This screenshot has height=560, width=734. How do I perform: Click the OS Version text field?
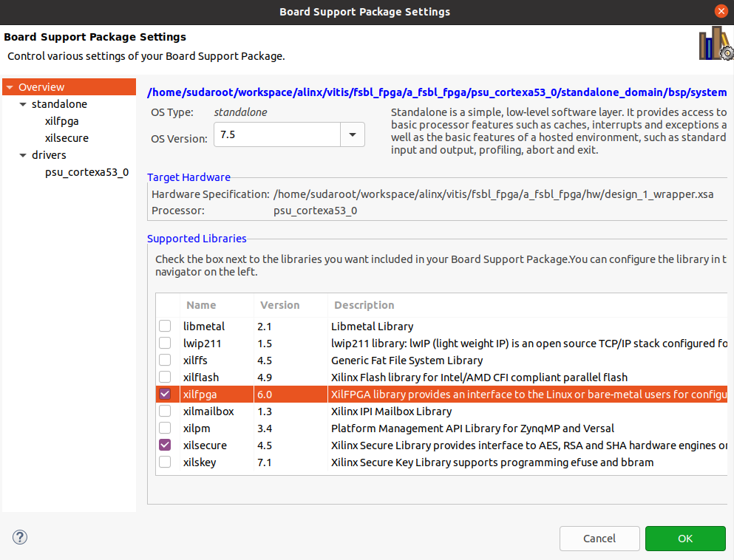coord(277,134)
